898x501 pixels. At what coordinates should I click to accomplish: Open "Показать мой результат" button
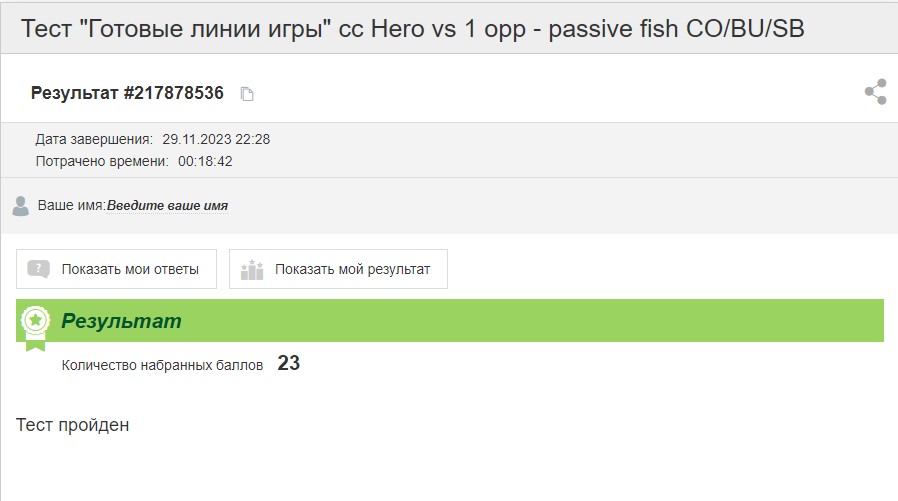(338, 269)
